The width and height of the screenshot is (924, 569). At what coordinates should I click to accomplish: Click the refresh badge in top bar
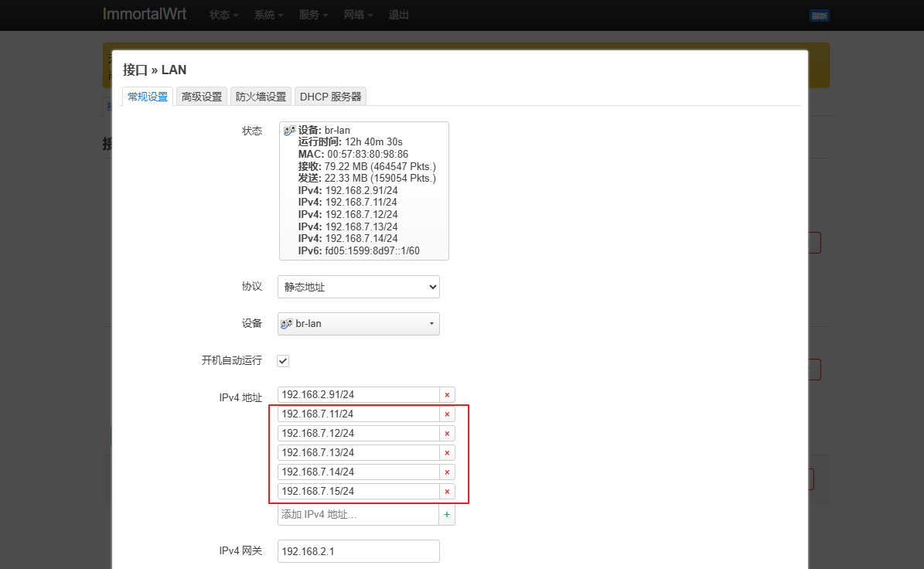(819, 15)
